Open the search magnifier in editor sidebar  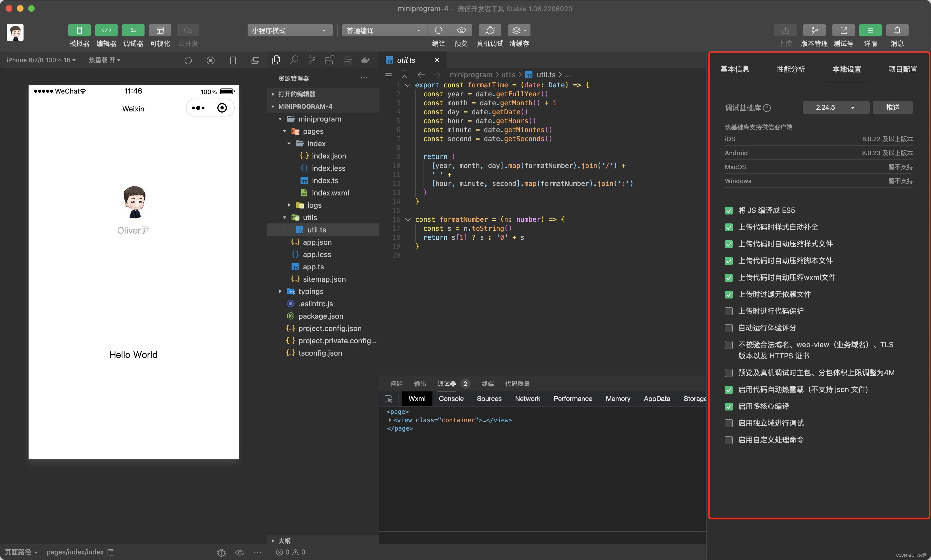(x=294, y=60)
